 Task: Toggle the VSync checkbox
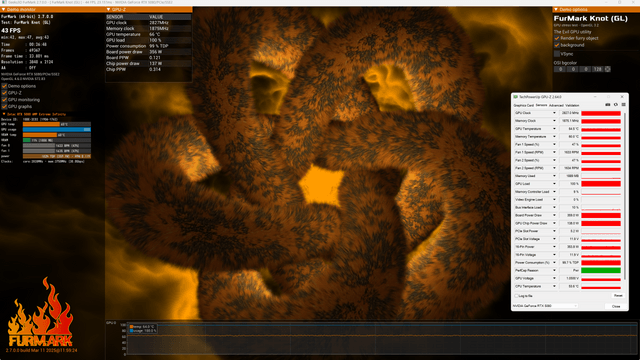pos(557,54)
